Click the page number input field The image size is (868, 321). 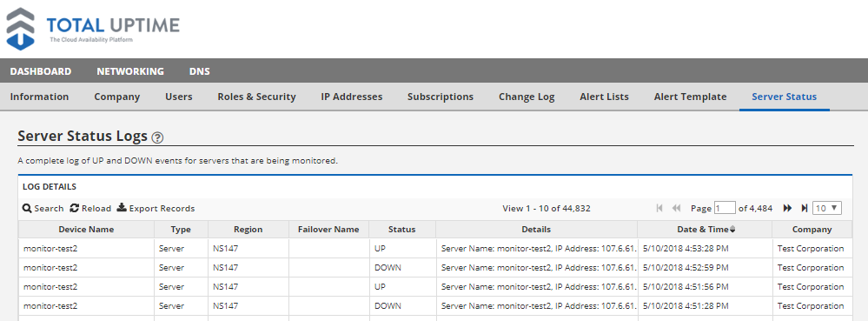[x=725, y=209]
